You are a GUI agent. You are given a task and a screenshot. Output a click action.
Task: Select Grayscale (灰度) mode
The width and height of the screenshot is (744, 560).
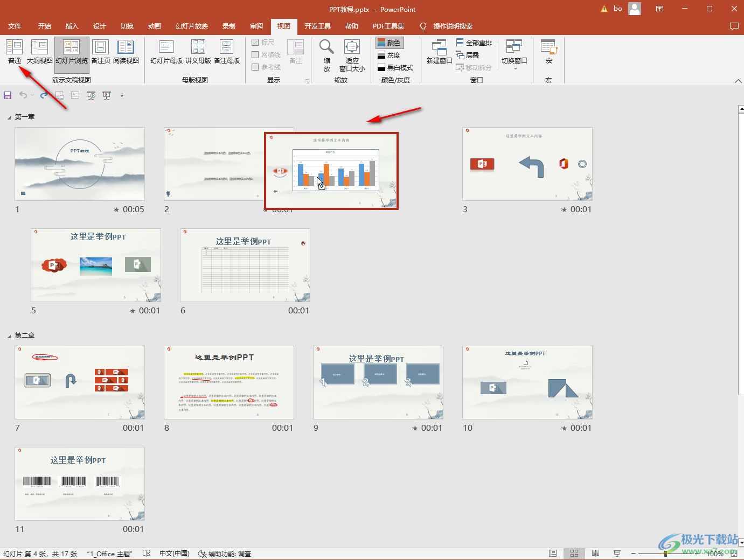pos(389,55)
